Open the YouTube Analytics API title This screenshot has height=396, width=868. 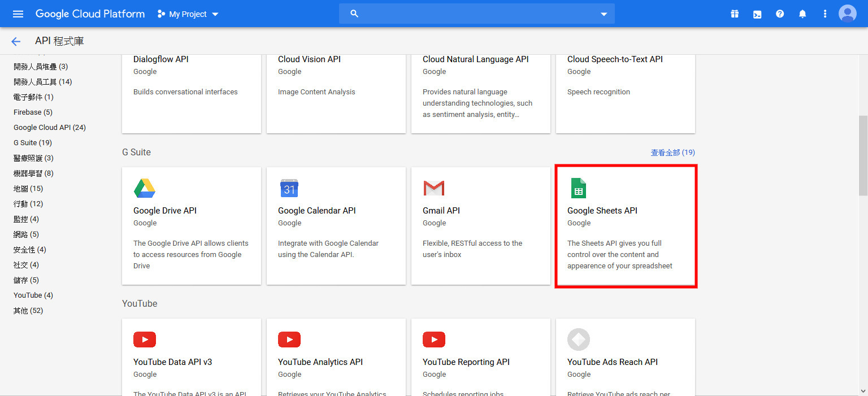tap(320, 362)
